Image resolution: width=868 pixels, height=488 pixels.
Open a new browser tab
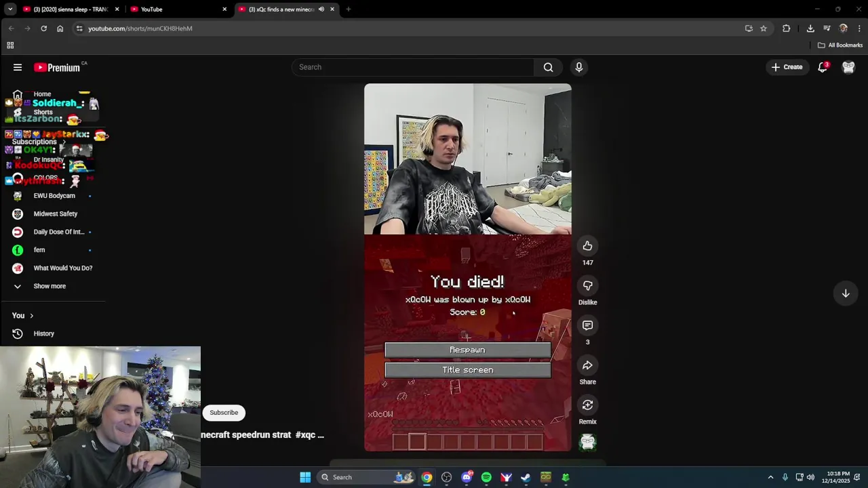click(349, 9)
